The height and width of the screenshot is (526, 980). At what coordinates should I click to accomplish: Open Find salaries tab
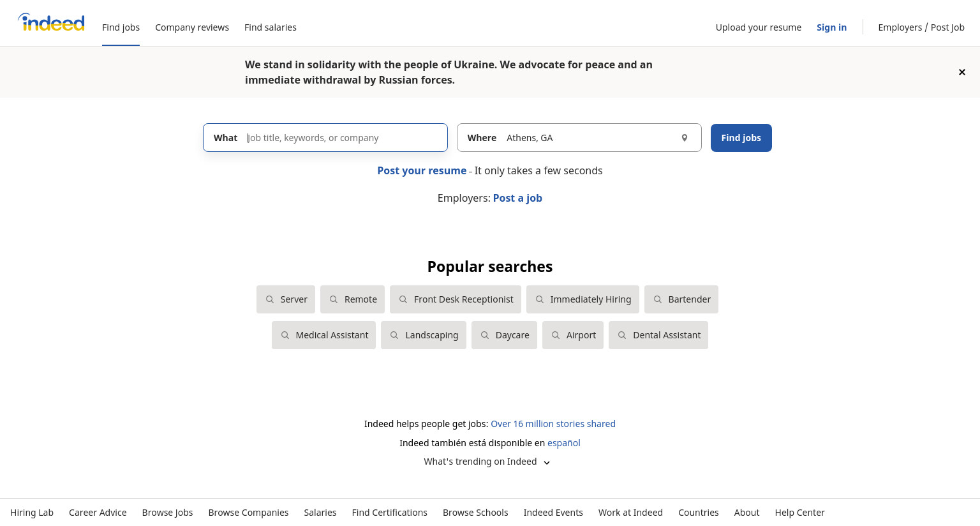[x=271, y=27]
